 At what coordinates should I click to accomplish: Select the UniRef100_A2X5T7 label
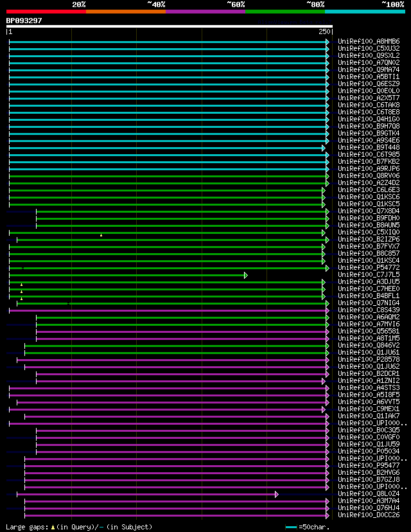tap(369, 98)
